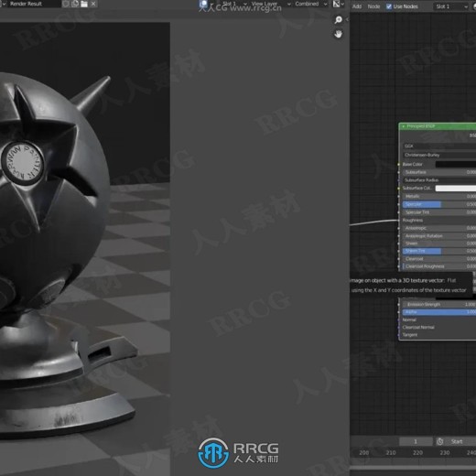Toggle the Use Nodes checkbox
The height and width of the screenshot is (476, 476).
389,6
